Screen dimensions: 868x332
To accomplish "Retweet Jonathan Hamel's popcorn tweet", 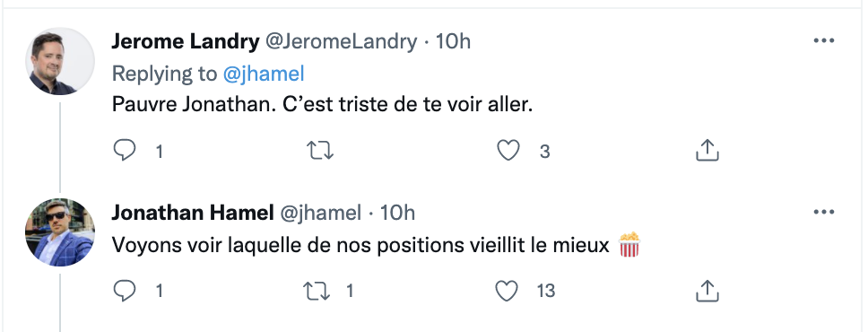I will click(317, 291).
